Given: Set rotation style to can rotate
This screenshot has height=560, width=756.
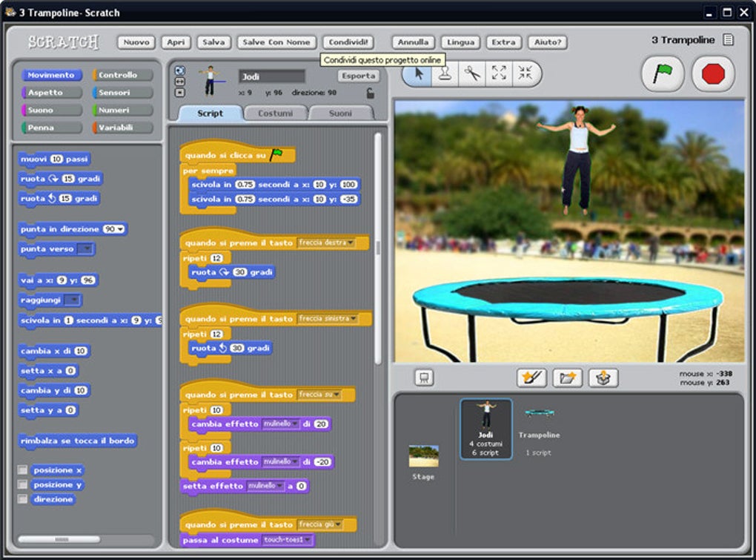Looking at the screenshot, I should click(x=180, y=70).
